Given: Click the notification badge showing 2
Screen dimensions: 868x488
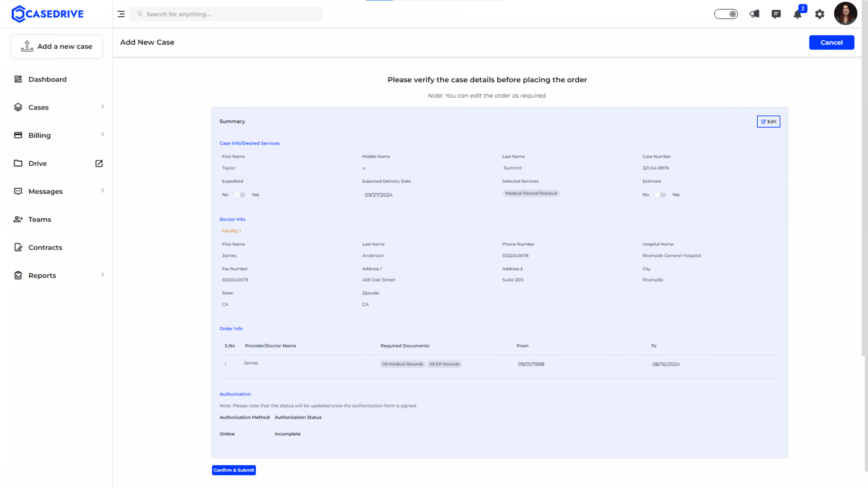Looking at the screenshot, I should [803, 8].
